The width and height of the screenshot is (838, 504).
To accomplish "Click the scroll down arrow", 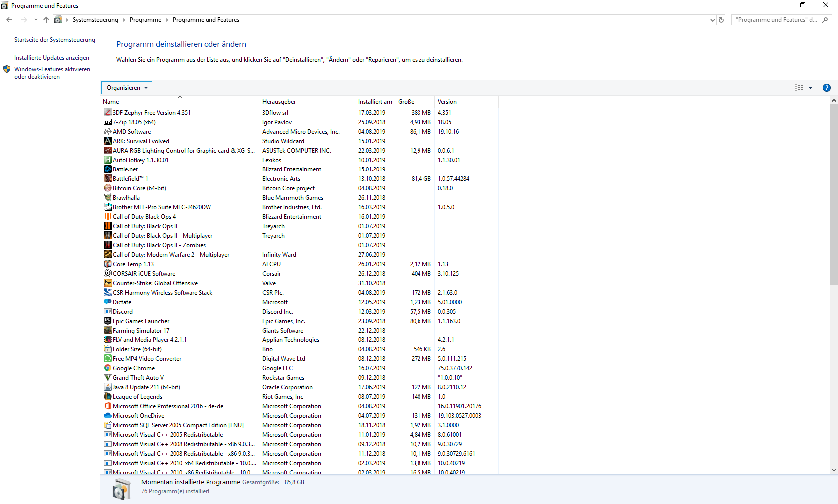I will (834, 470).
